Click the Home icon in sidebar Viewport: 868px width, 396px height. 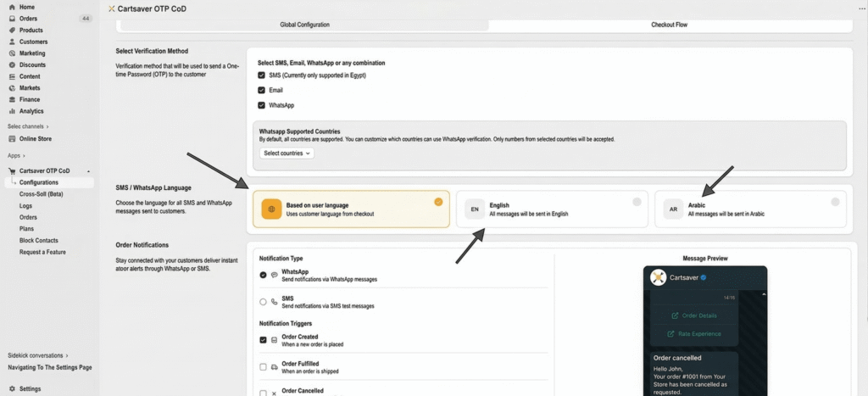[12, 7]
